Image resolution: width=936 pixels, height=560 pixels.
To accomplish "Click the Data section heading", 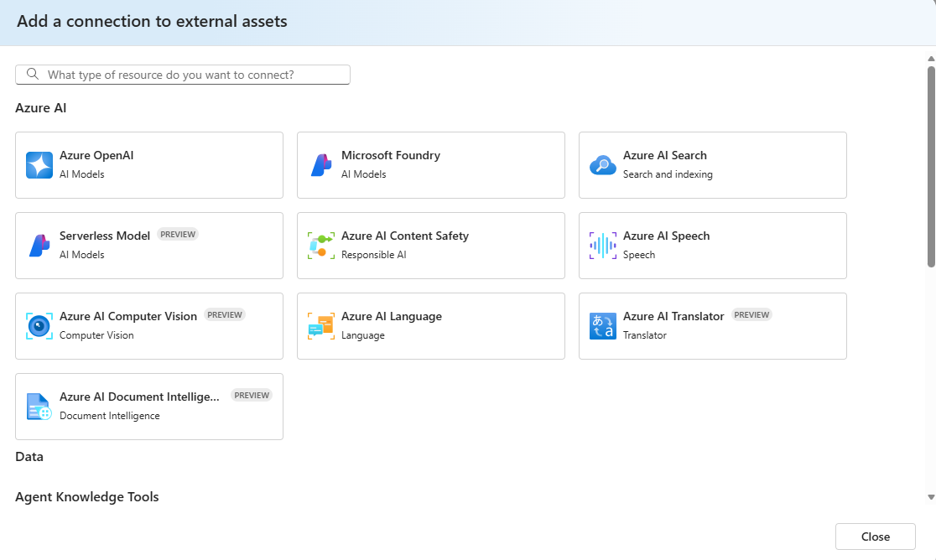I will pyautogui.click(x=29, y=457).
